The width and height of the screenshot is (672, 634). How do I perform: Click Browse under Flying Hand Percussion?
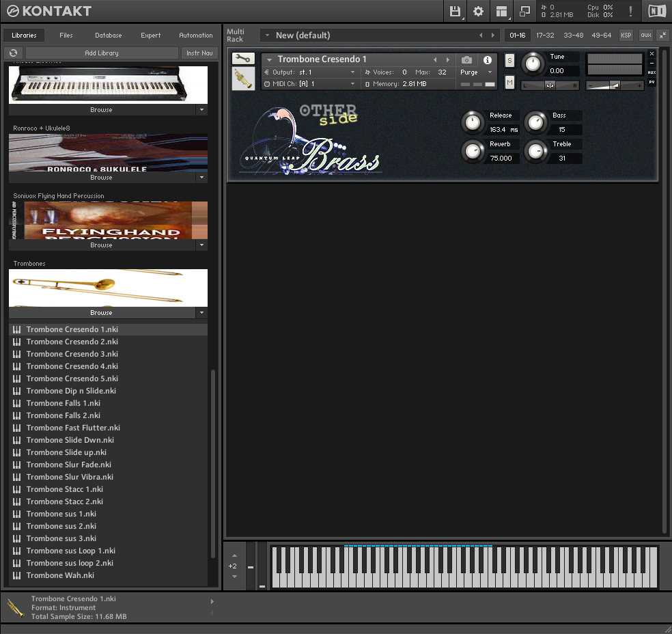[x=102, y=245]
